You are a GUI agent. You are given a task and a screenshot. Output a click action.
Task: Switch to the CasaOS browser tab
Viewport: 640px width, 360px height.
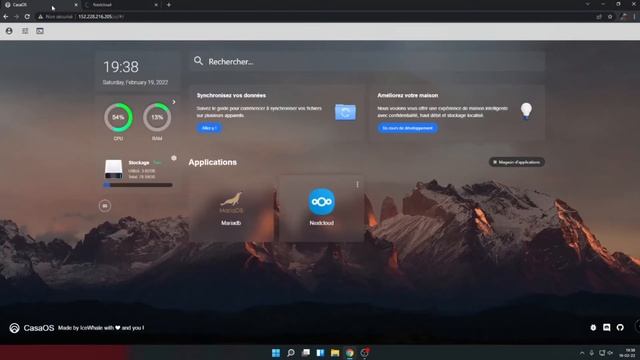(41, 5)
